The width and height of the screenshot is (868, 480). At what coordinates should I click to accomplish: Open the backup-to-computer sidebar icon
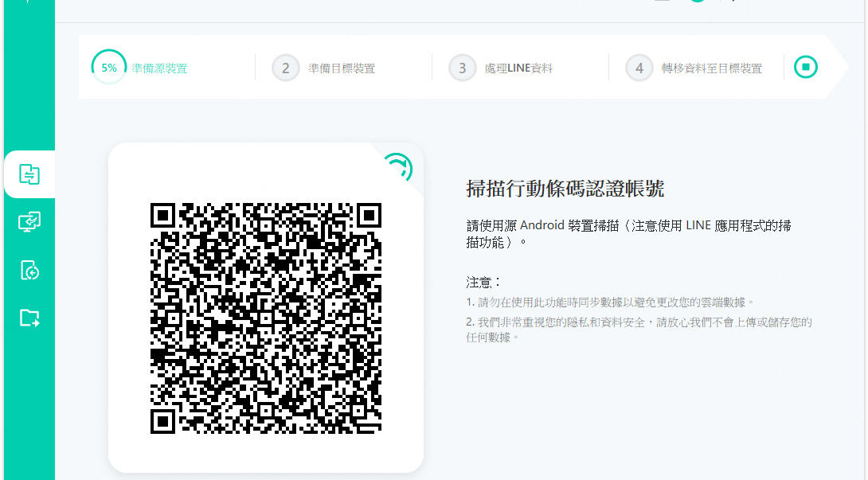(29, 222)
